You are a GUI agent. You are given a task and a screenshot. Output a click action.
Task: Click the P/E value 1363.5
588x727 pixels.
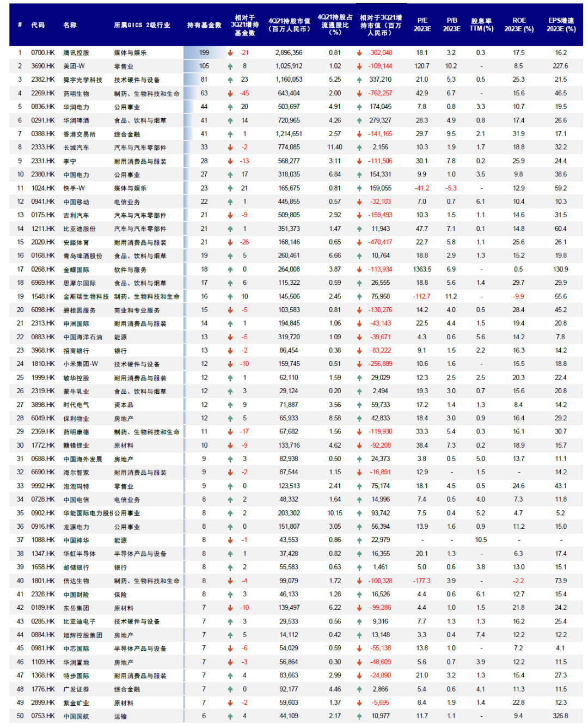(422, 269)
